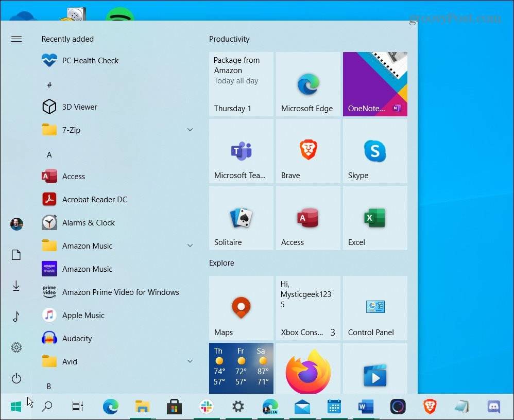Expand the 7-Zip folder chevron
Screen dimensions: 514x420
[x=190, y=130]
